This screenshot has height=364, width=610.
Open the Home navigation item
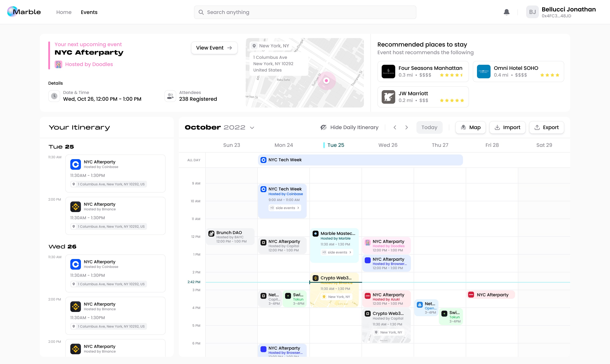64,12
